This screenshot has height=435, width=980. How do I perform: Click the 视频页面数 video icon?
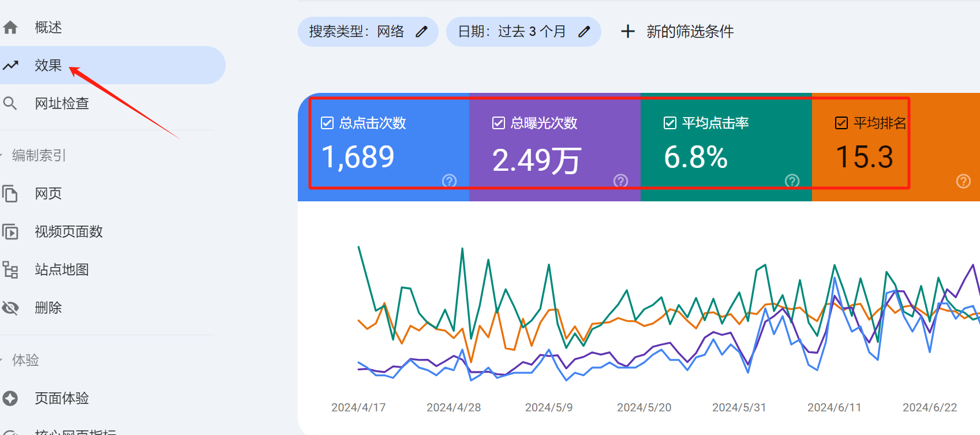pyautogui.click(x=10, y=232)
